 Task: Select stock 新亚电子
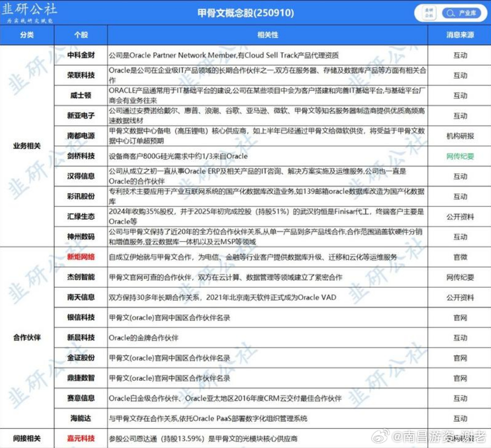tap(81, 115)
